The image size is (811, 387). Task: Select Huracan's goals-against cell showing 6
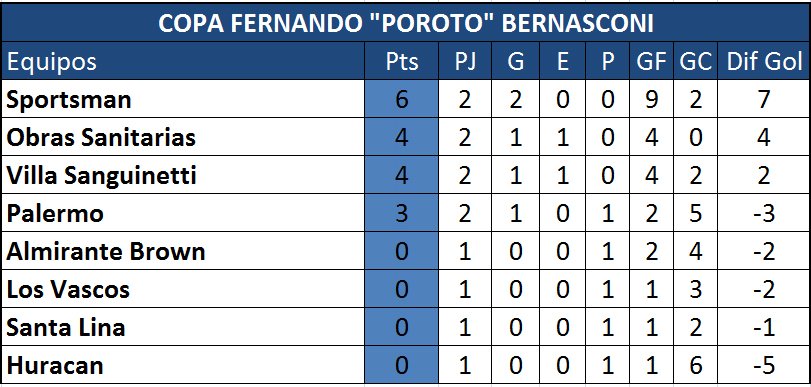[x=696, y=365]
